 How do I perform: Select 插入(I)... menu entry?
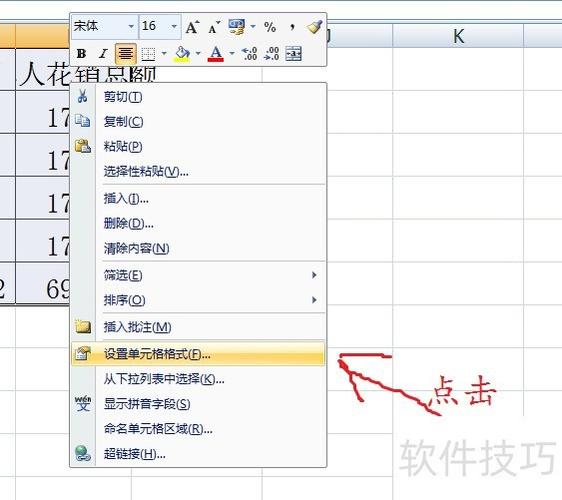199,198
